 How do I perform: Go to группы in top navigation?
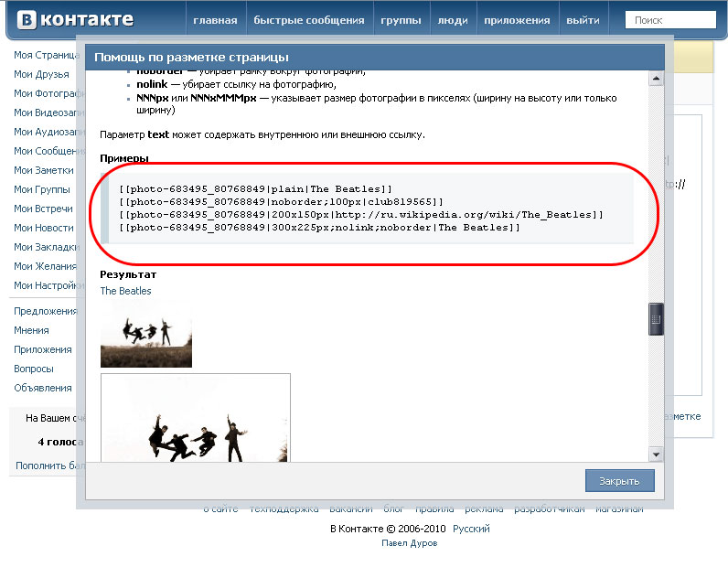(x=401, y=20)
